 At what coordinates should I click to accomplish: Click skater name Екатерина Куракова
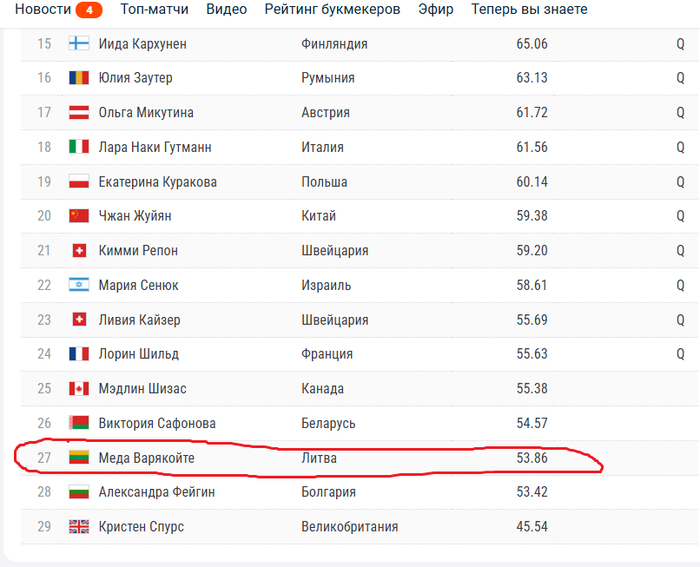pyautogui.click(x=157, y=182)
